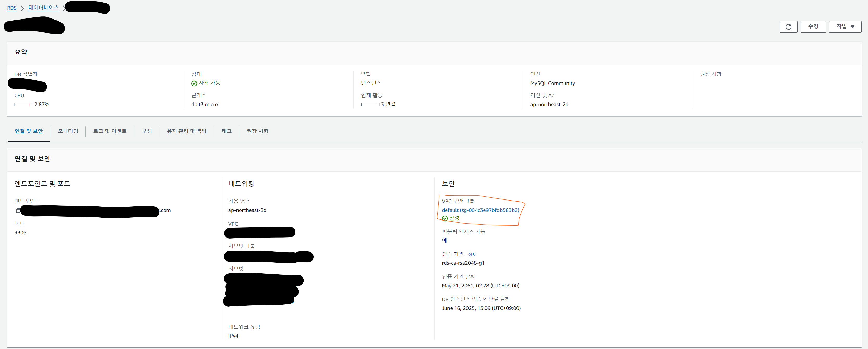
Task: Click the 정보 link beside 인증 기관
Action: pyautogui.click(x=472, y=254)
